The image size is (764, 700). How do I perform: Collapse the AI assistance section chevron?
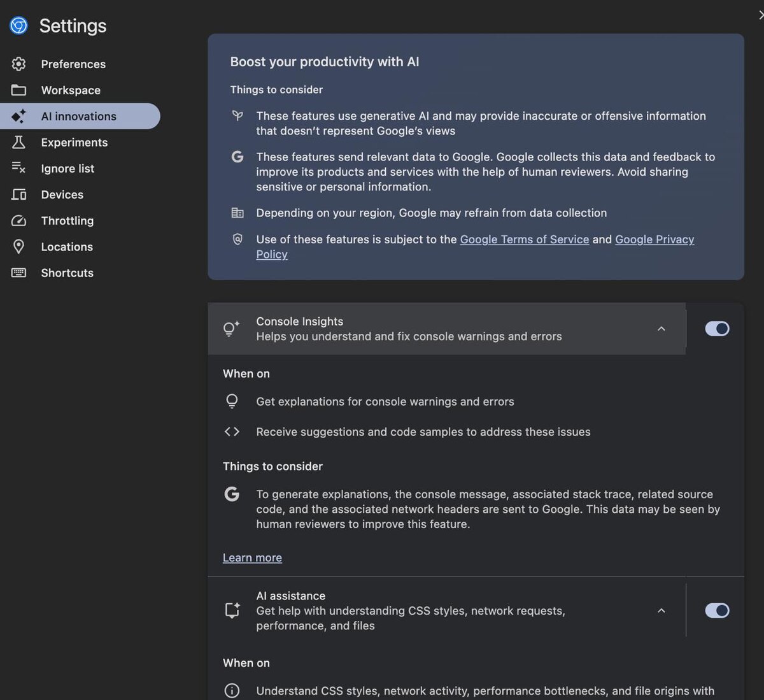[661, 611]
